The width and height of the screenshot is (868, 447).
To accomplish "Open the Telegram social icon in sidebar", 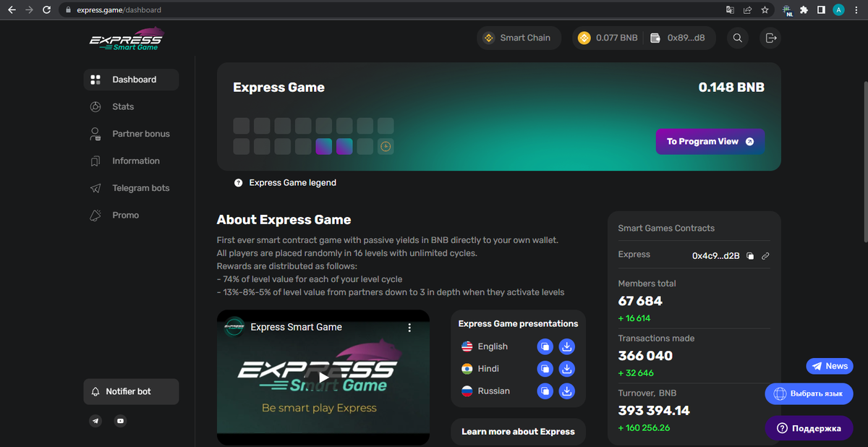I will point(95,420).
